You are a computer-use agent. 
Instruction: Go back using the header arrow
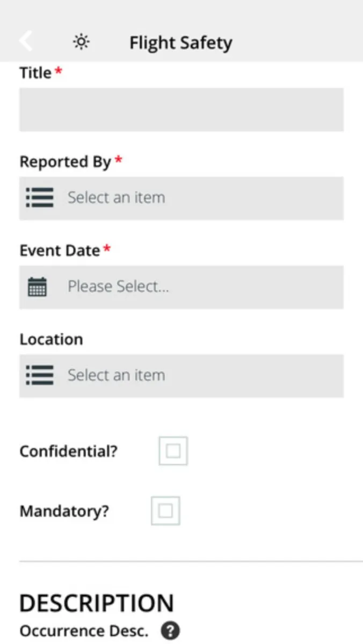(x=26, y=41)
